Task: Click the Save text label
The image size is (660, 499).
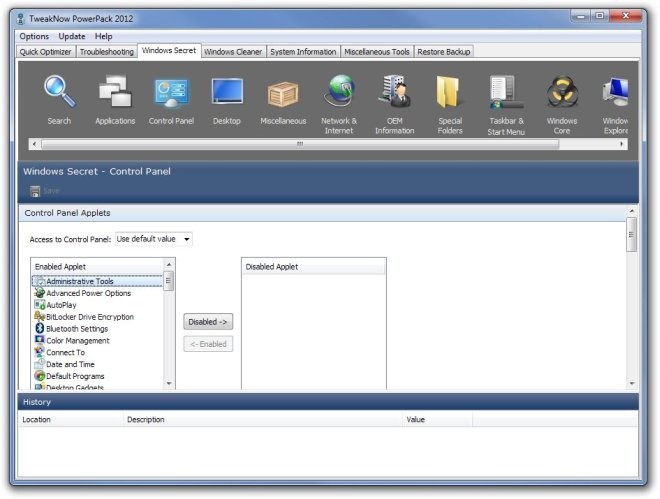Action: tap(51, 191)
